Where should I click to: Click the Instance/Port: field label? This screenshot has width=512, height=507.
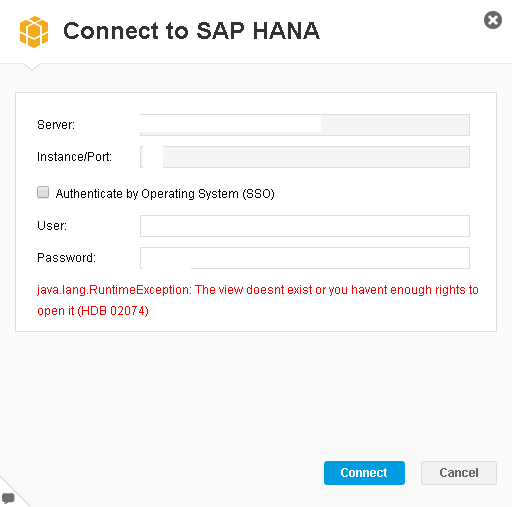tap(74, 157)
